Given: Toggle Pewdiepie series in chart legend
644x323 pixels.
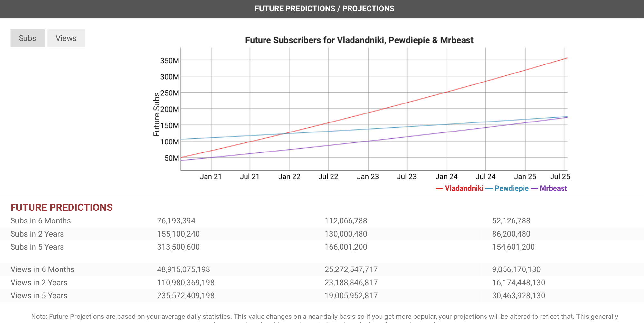Looking at the screenshot, I should pos(507,188).
